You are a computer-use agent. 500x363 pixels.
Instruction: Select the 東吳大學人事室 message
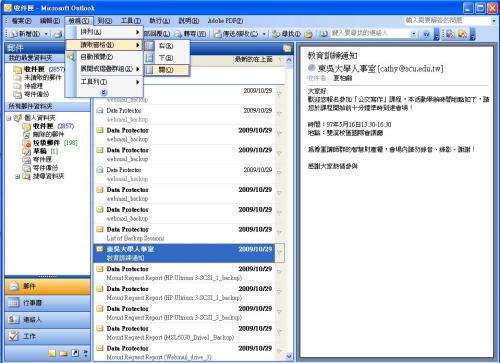click(x=184, y=253)
